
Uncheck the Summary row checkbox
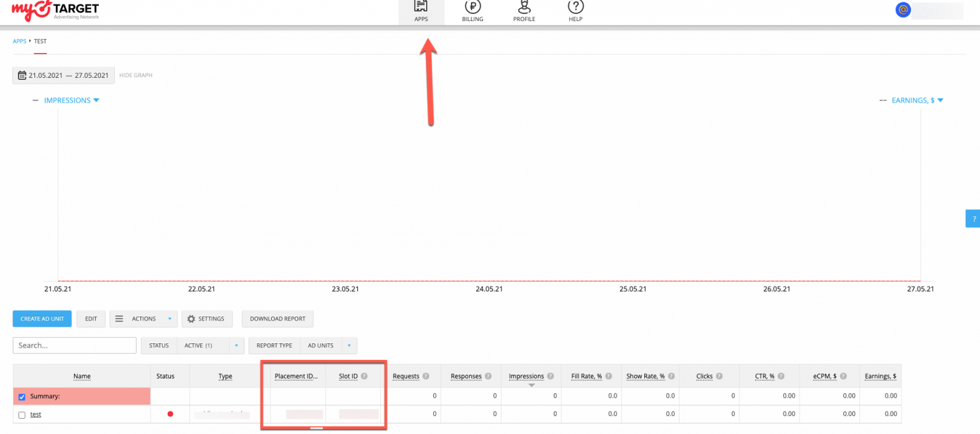22,396
